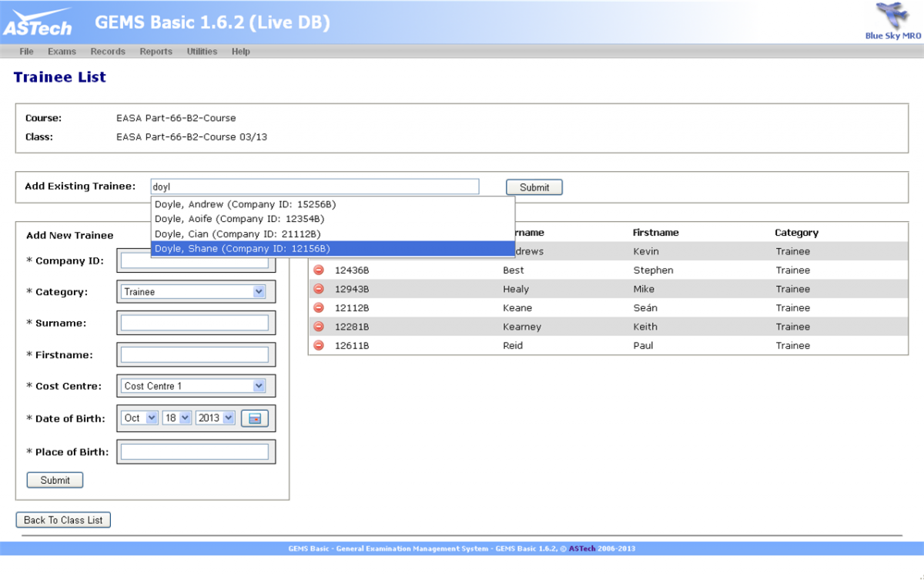The height and width of the screenshot is (581, 924).
Task: Click the Blue Sky MRO airplane logo
Action: [892, 17]
